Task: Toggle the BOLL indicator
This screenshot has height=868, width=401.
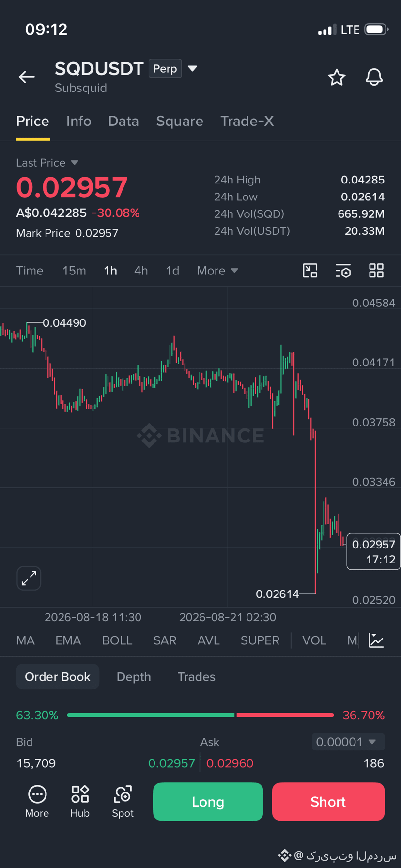Action: (117, 640)
